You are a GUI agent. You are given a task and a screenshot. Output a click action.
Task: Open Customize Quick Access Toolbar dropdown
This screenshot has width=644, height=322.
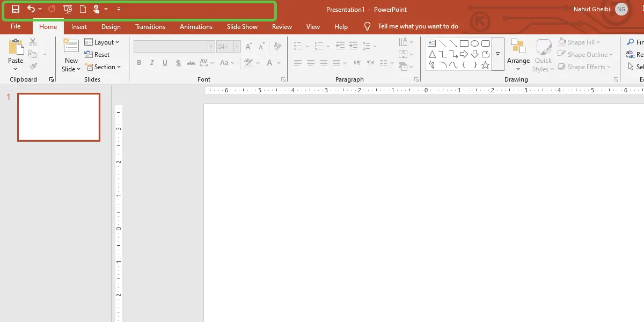119,9
